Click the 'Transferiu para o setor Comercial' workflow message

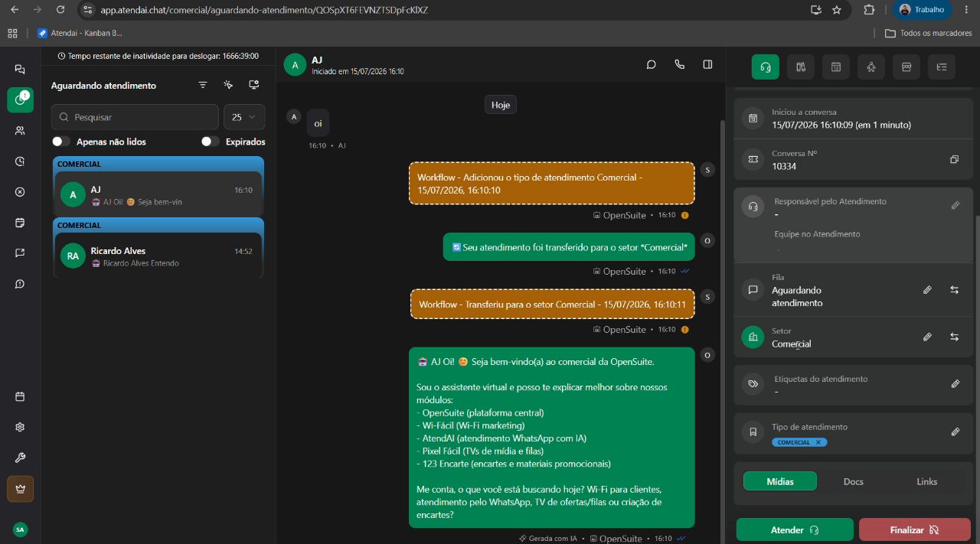pyautogui.click(x=552, y=304)
